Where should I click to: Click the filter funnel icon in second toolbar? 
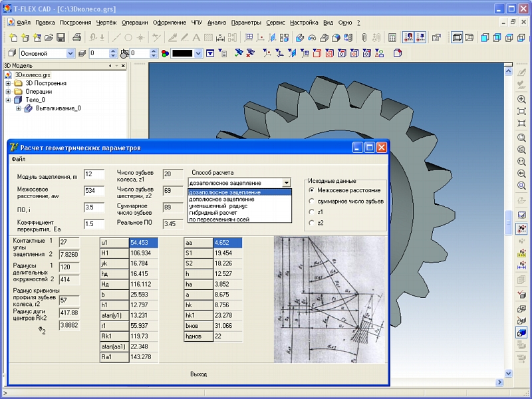pyautogui.click(x=210, y=53)
